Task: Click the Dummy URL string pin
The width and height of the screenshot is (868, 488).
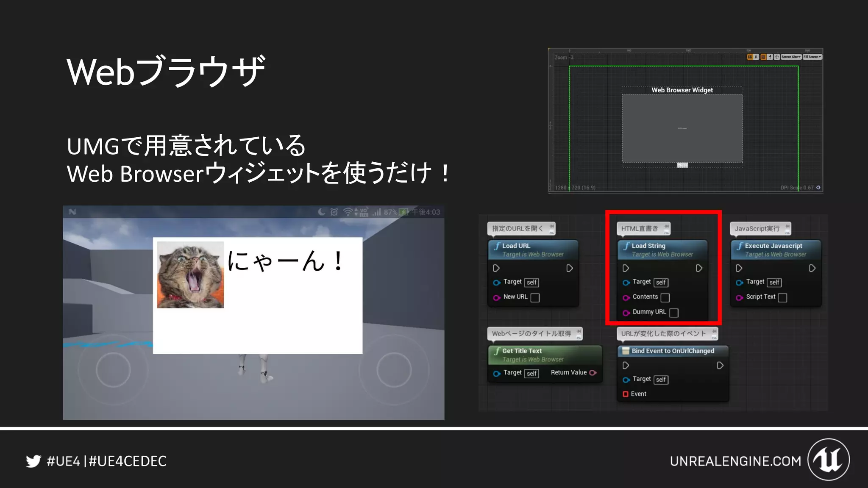Action: coord(626,313)
